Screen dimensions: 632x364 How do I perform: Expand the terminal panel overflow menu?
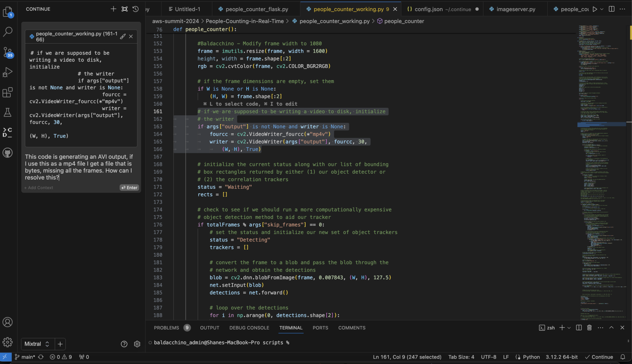coord(600,327)
